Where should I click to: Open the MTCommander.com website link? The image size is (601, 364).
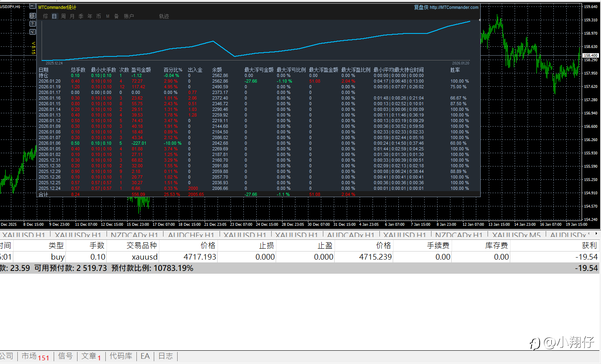[454, 7]
